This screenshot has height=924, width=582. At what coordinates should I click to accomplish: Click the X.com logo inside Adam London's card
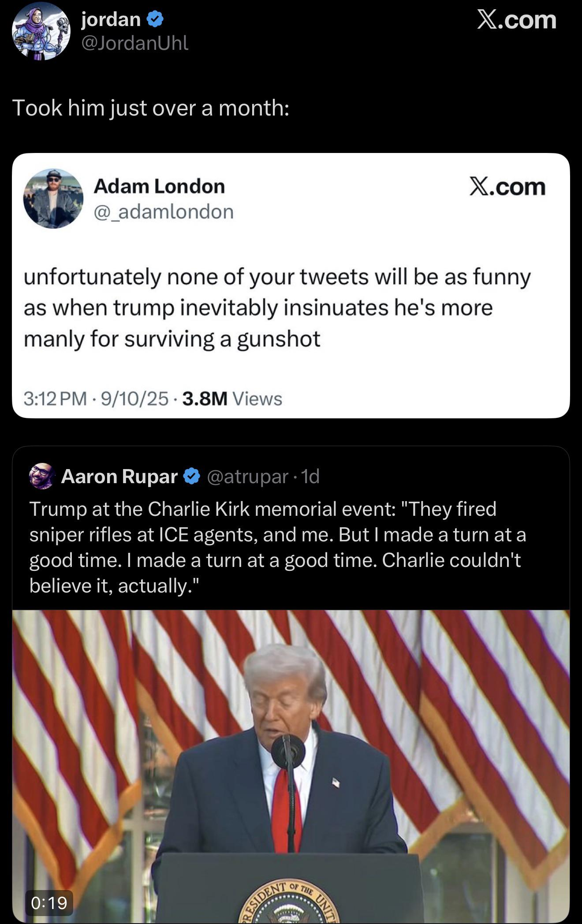pyautogui.click(x=507, y=187)
